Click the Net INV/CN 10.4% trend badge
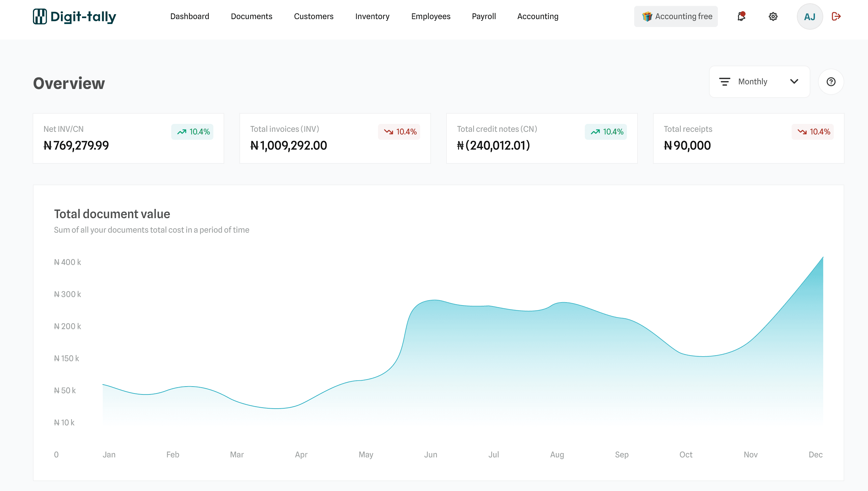 pyautogui.click(x=192, y=131)
